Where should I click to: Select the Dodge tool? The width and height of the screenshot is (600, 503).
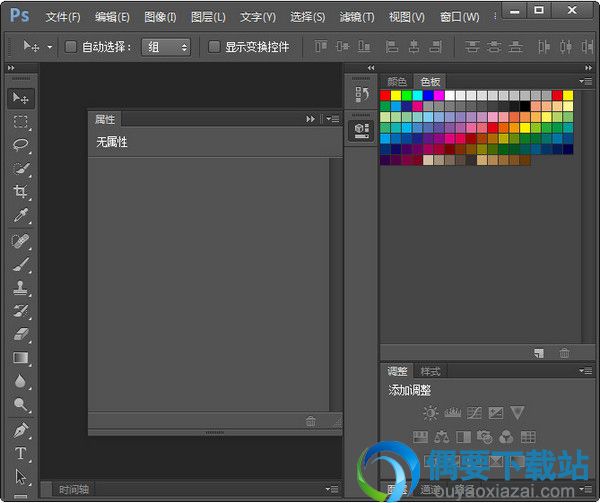click(21, 405)
